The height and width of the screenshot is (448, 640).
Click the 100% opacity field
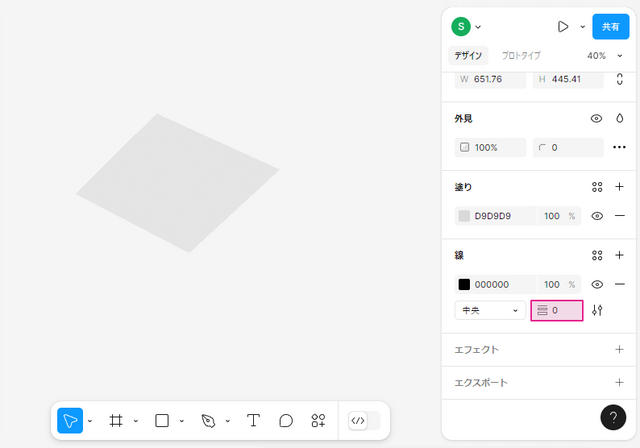pyautogui.click(x=490, y=147)
